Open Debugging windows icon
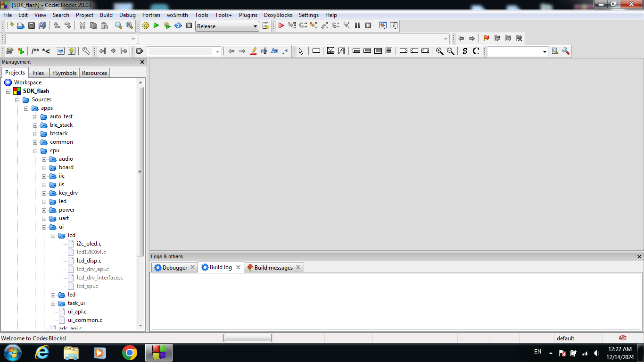This screenshot has width=644, height=362. click(383, 25)
